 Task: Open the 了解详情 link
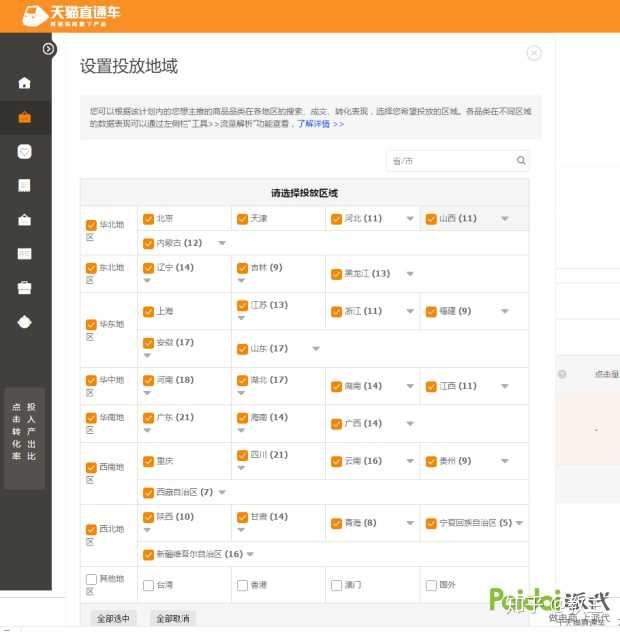coord(320,124)
